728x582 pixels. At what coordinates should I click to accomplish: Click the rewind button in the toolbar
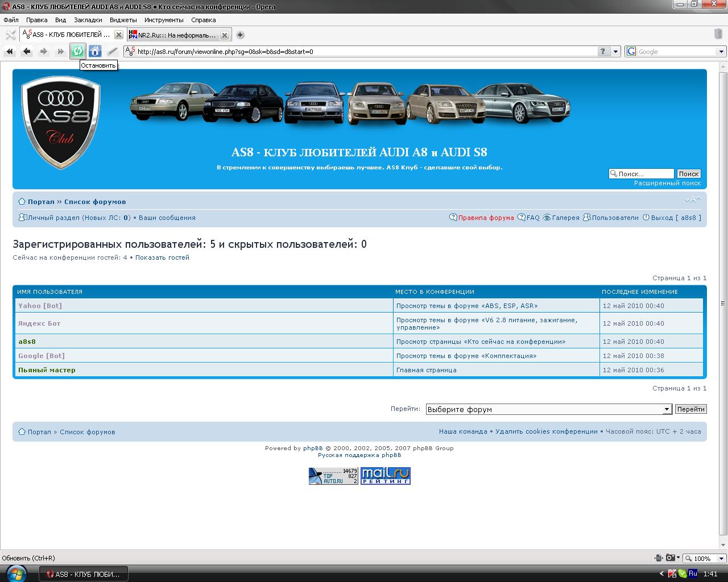[x=10, y=51]
